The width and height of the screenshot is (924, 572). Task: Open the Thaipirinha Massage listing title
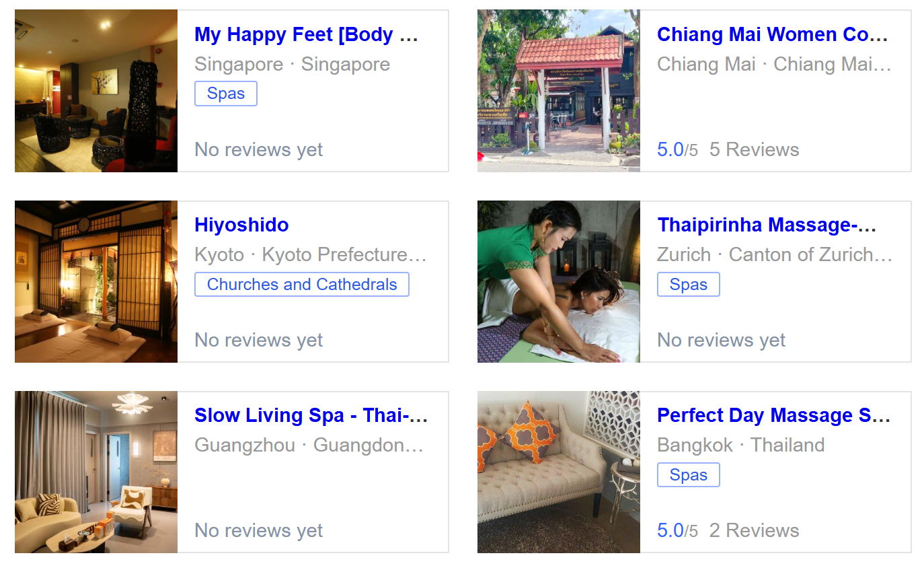point(767,225)
